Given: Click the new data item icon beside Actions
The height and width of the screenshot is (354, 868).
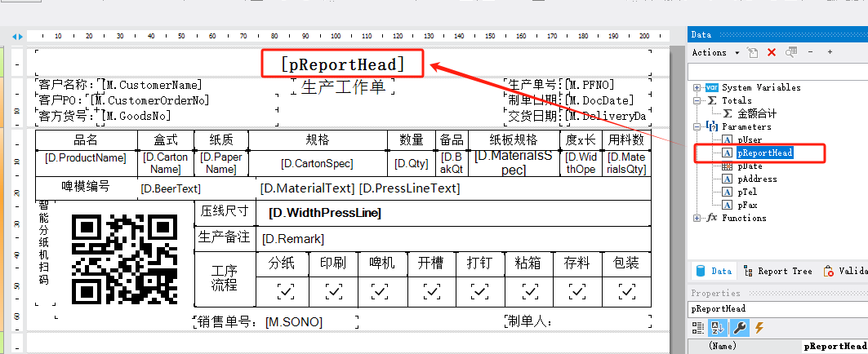Looking at the screenshot, I should click(x=753, y=52).
